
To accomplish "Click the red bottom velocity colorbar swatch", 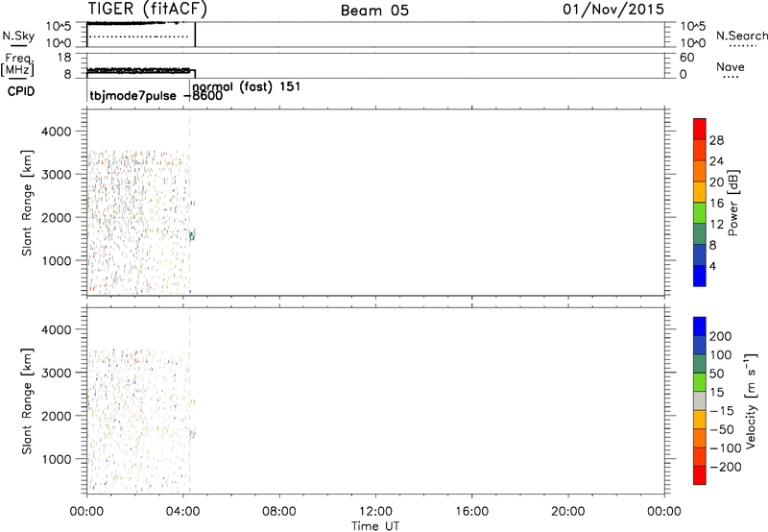I will (x=700, y=475).
